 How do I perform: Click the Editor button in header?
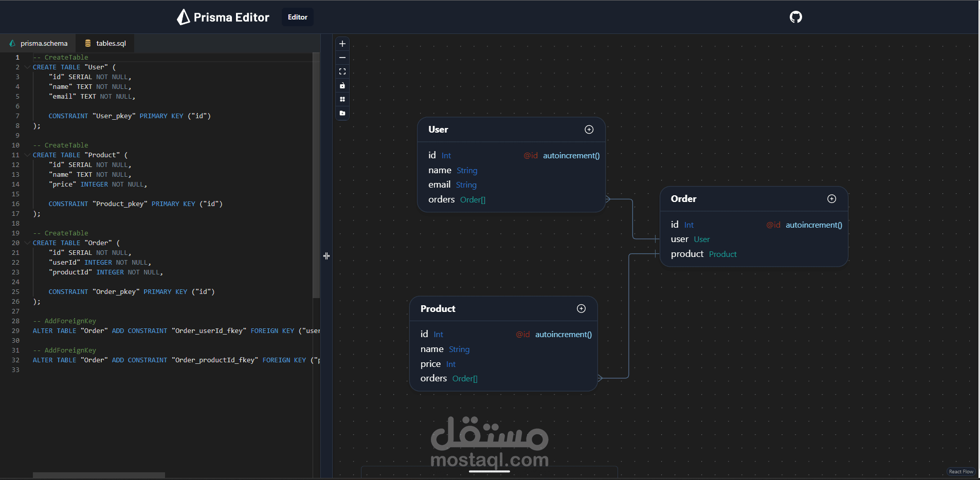pos(298,17)
